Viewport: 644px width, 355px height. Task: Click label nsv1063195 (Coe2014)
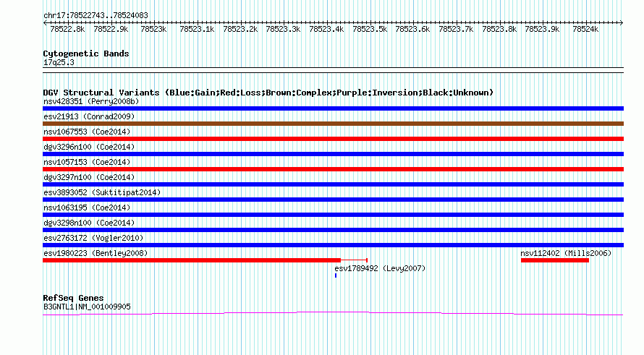[x=87, y=208]
